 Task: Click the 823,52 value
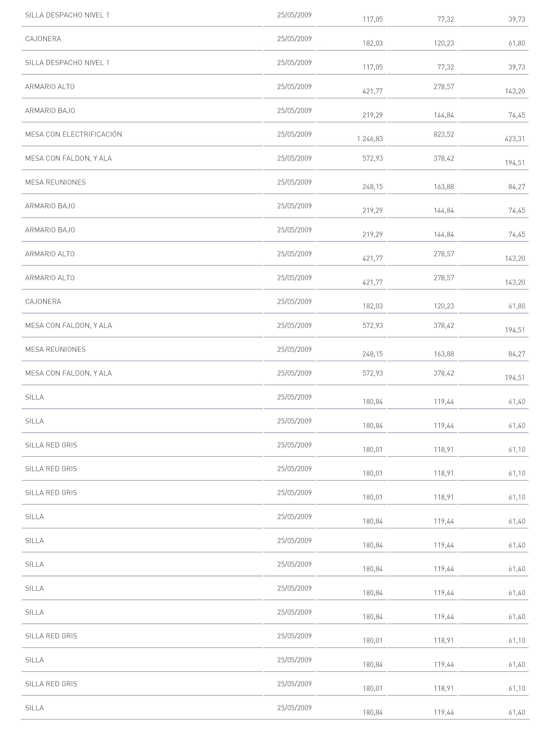pos(444,134)
